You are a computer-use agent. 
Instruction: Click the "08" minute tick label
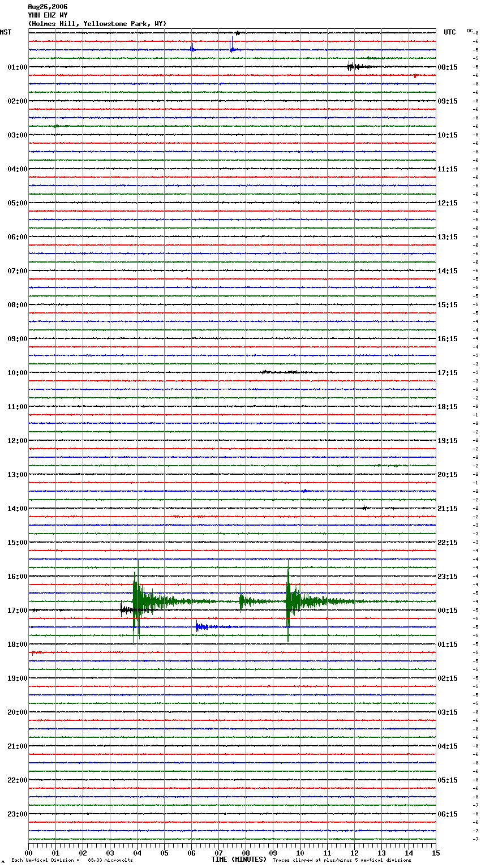coord(246,853)
